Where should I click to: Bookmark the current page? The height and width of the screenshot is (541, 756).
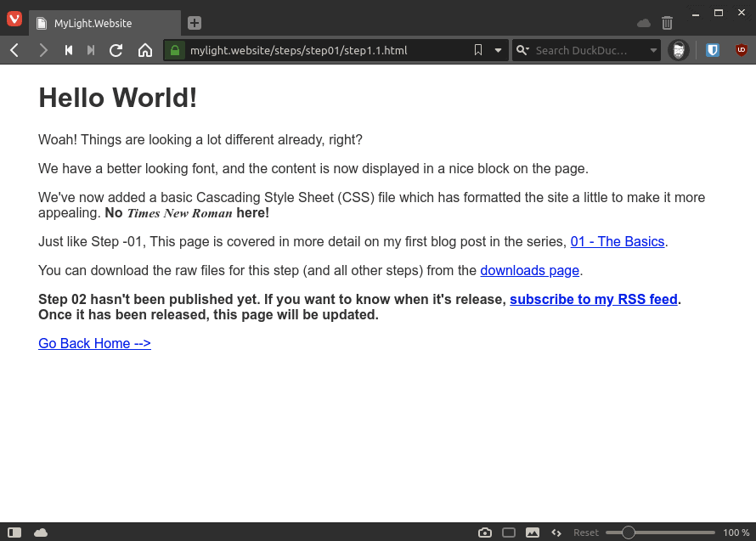click(x=478, y=50)
